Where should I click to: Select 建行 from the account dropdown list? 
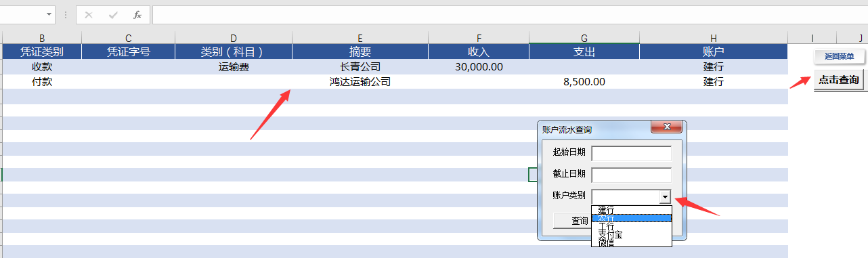(631, 210)
